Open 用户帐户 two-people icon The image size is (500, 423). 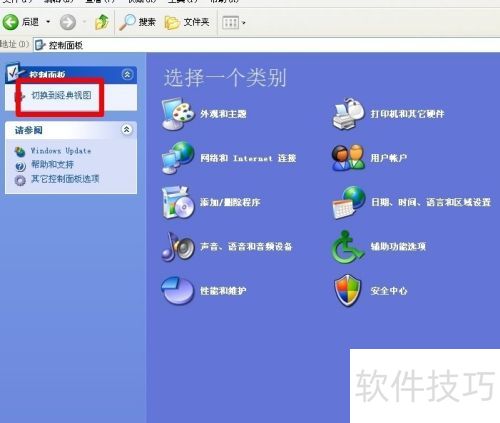pos(348,158)
